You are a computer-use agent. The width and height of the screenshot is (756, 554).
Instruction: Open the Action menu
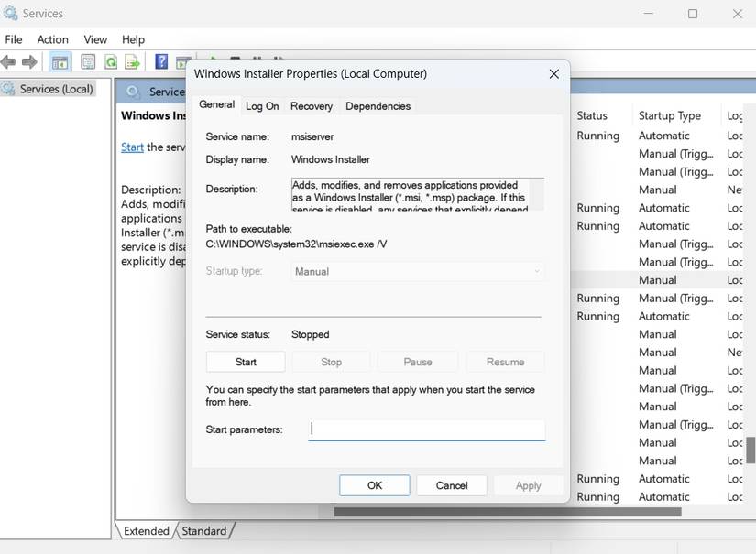click(52, 39)
